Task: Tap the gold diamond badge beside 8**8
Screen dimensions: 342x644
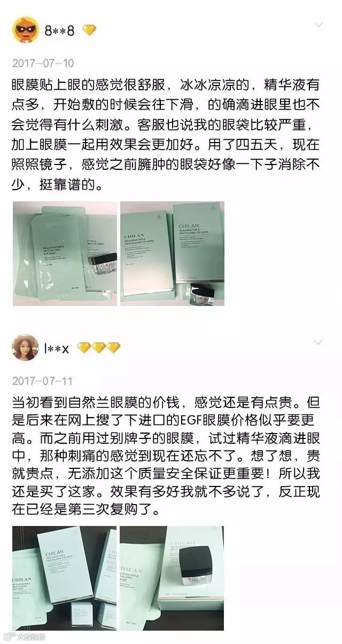Action: click(x=89, y=30)
